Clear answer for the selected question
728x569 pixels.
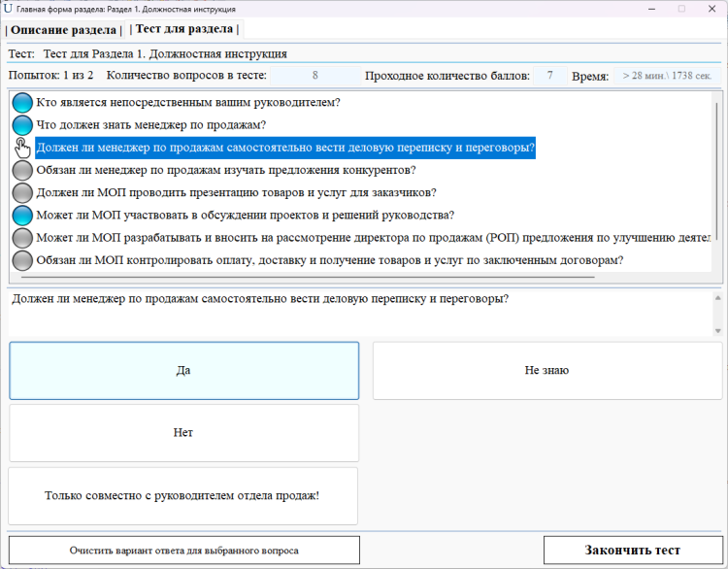pyautogui.click(x=183, y=551)
